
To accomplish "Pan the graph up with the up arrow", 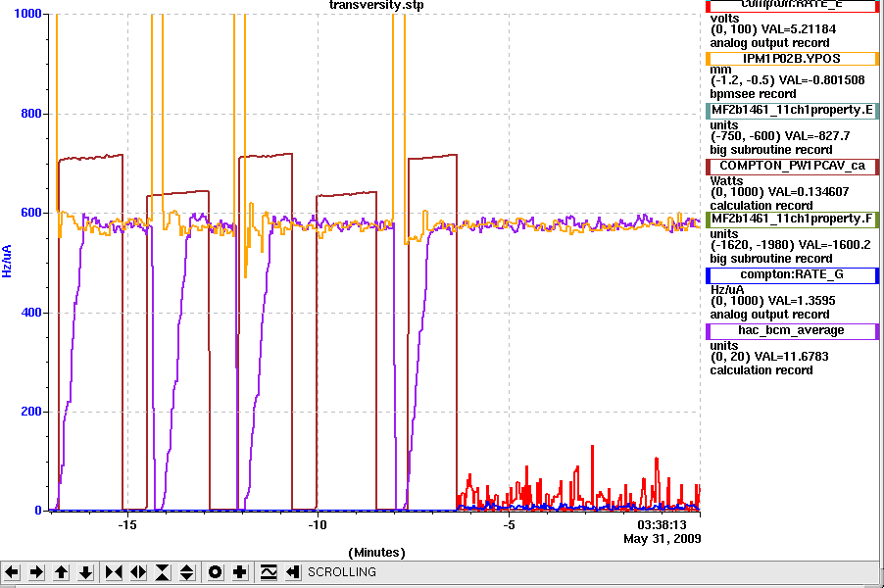I will tap(62, 572).
